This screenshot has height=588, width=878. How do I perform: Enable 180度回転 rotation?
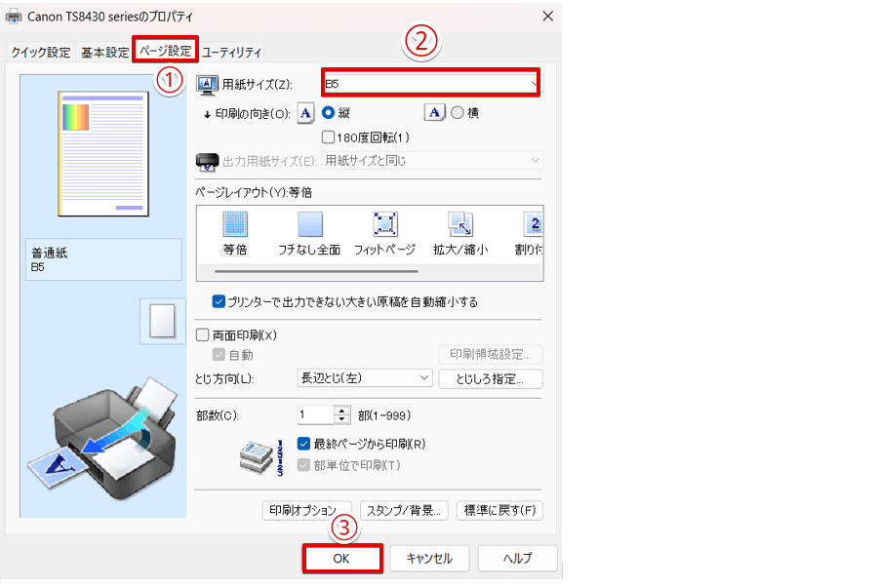330,137
